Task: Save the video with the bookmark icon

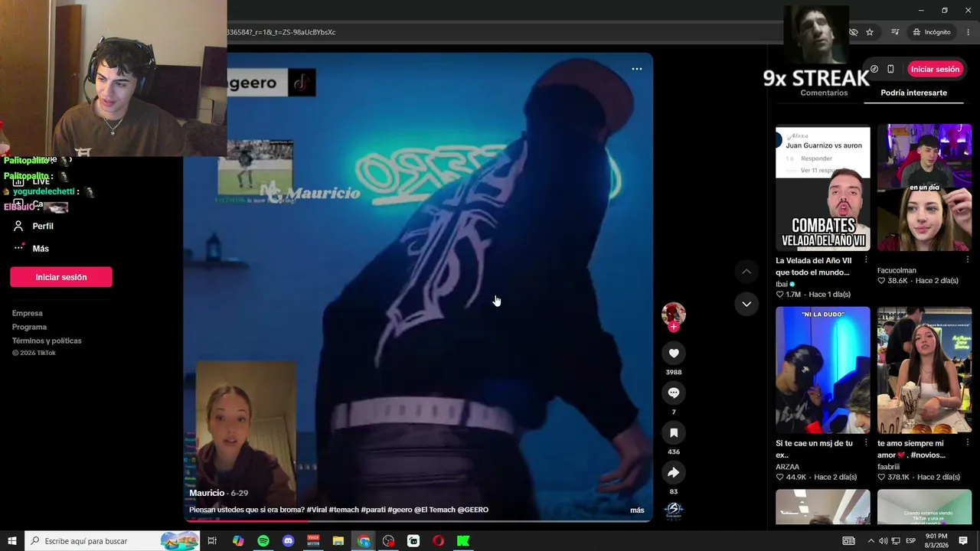Action: pos(674,432)
